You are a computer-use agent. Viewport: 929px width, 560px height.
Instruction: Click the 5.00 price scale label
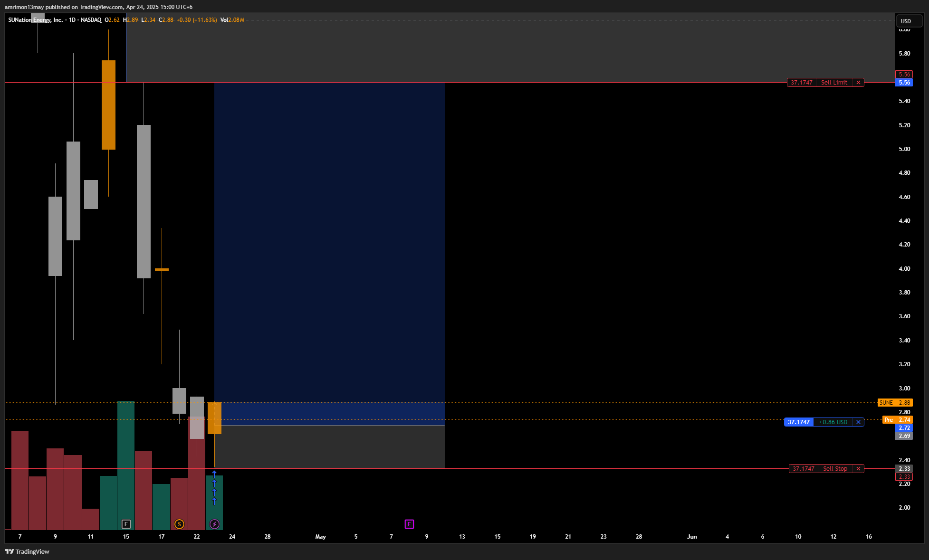[x=904, y=149]
